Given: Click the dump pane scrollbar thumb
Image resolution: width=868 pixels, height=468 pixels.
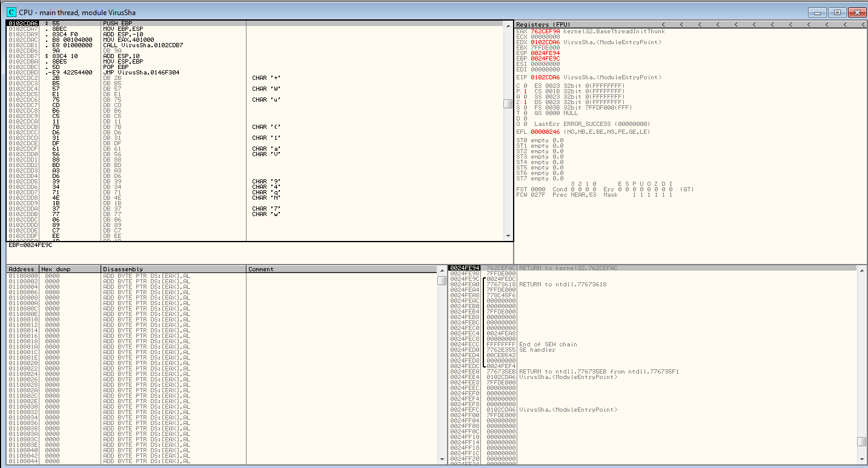Looking at the screenshot, I should pos(442,280).
